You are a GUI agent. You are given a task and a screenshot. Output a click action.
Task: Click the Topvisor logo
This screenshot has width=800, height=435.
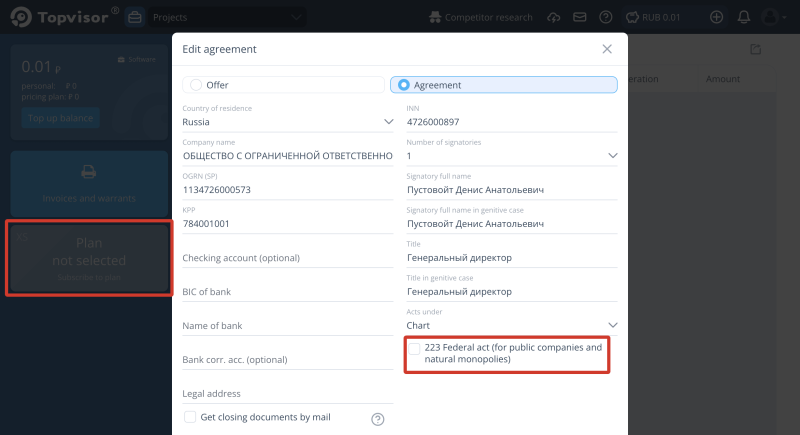click(65, 17)
